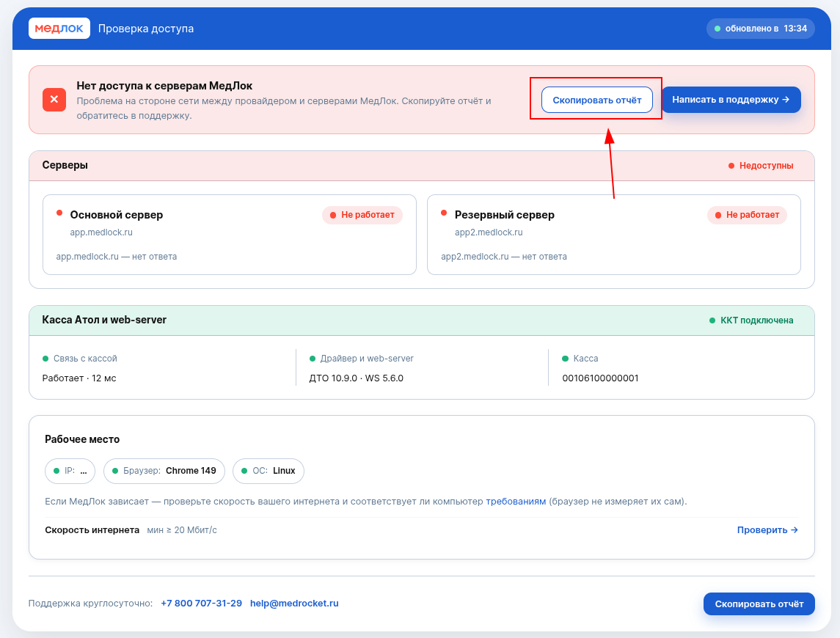Click the Браузер: Chrome 149 chip
Screen dimensions: 840x638
[x=164, y=471]
